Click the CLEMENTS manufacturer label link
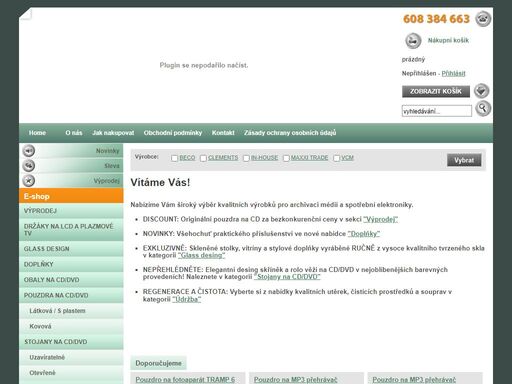Screen dimensions: 512x384 click(x=223, y=158)
